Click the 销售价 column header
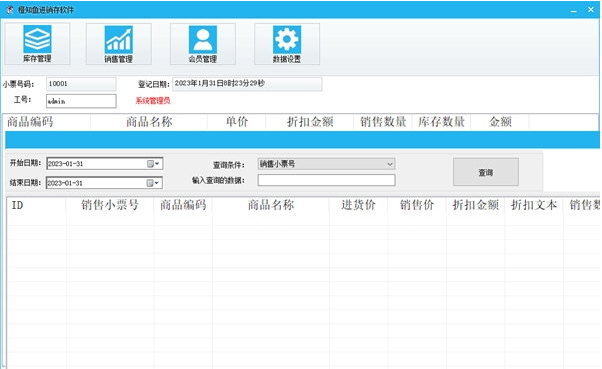Image resolution: width=602 pixels, height=369 pixels. point(417,205)
